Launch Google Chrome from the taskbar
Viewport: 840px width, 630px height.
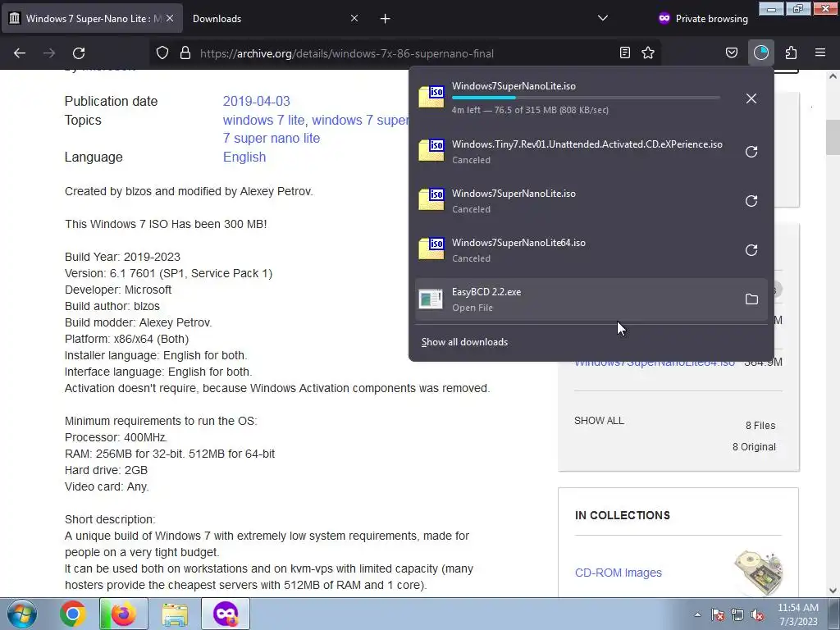(73, 614)
